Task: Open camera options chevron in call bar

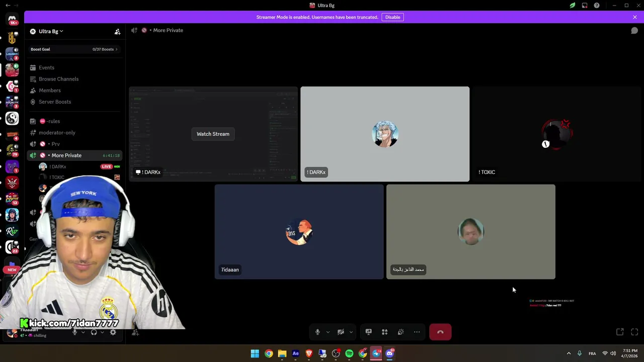Action: (x=351, y=332)
